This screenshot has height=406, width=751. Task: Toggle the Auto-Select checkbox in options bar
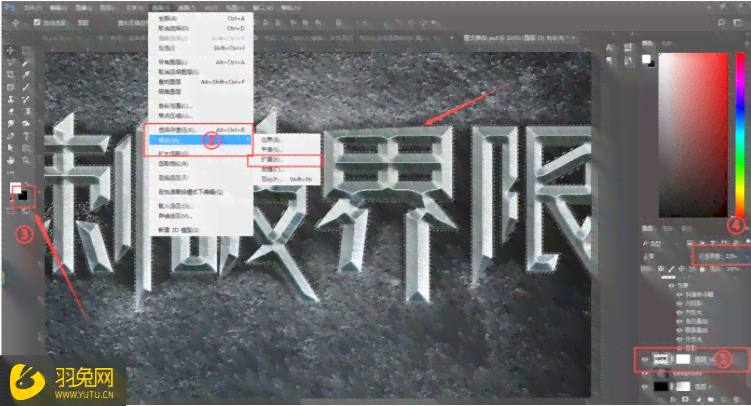point(37,23)
